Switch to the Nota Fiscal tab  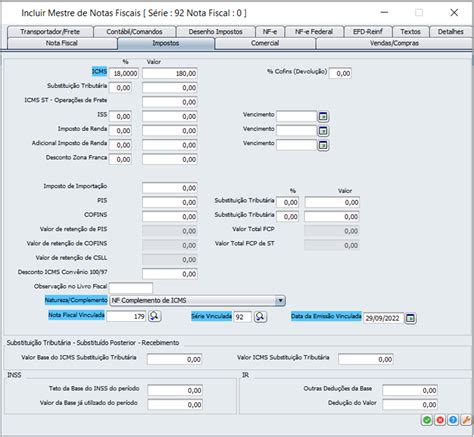point(62,43)
